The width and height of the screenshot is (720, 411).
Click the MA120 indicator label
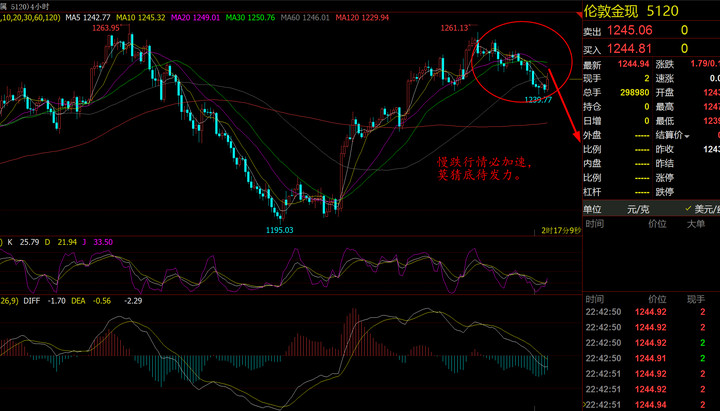(x=362, y=18)
